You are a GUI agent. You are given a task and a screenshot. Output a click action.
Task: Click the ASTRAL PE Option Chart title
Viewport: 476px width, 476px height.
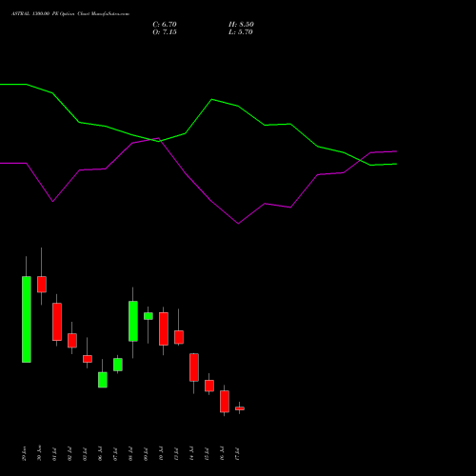(x=70, y=14)
